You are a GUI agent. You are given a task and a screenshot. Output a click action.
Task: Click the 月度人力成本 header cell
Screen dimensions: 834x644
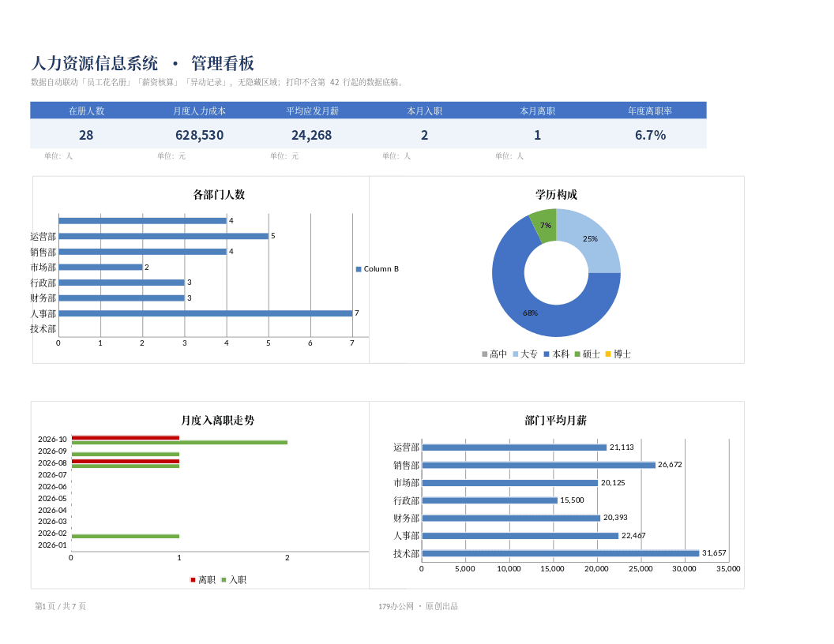200,110
